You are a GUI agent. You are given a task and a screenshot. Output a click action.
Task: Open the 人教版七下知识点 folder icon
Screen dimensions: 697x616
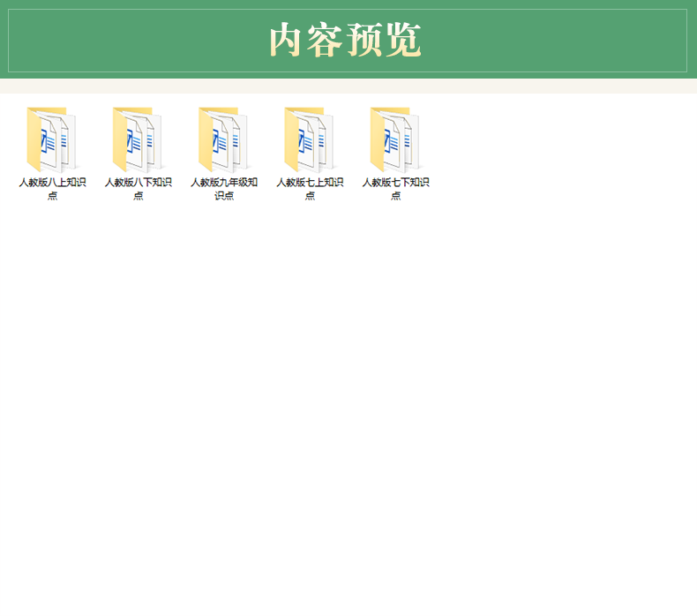(x=395, y=139)
